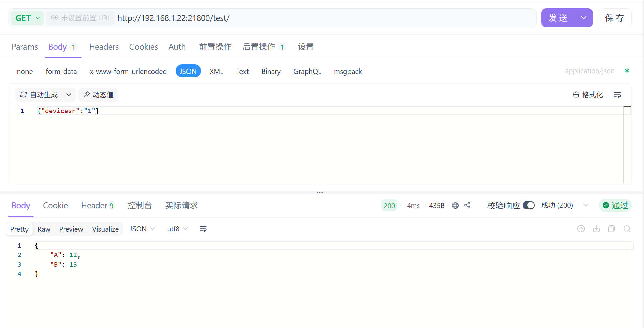Click the word wrap icon in response toolbar

click(203, 229)
